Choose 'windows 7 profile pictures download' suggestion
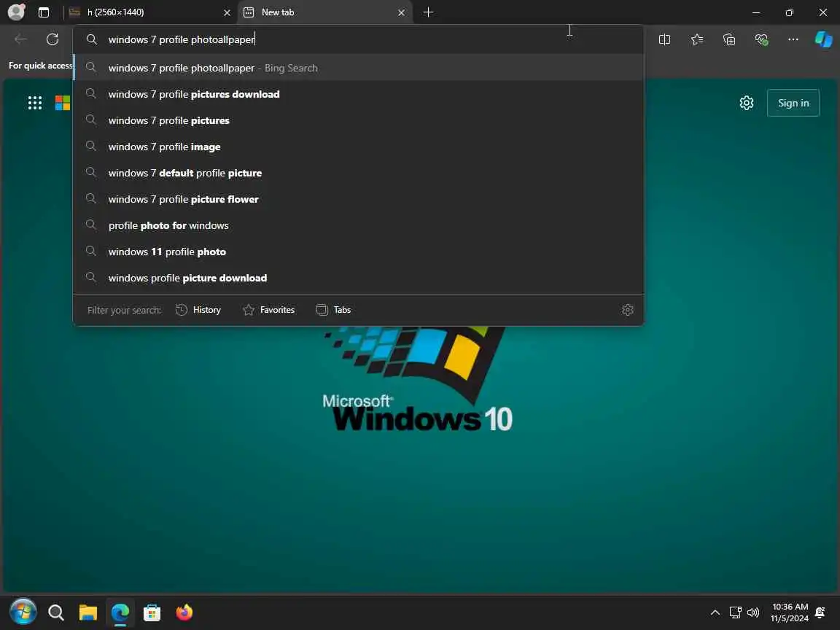The width and height of the screenshot is (840, 630). (359, 94)
